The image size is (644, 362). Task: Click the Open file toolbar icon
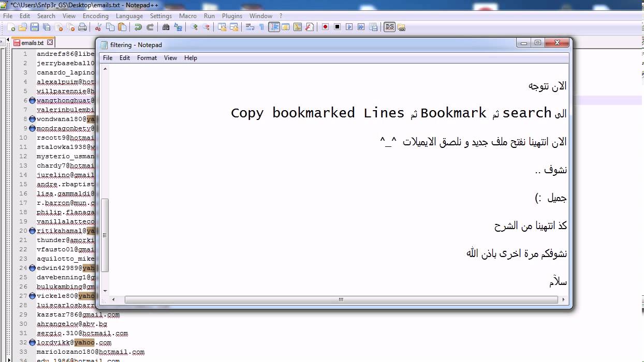[22, 27]
